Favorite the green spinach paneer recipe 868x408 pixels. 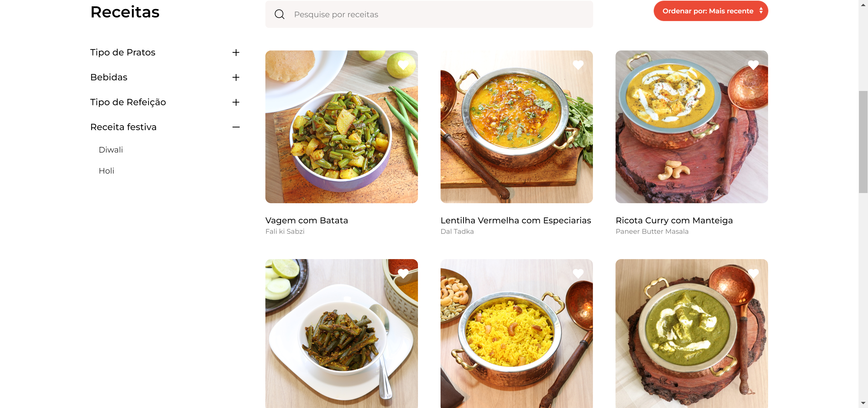point(753,273)
